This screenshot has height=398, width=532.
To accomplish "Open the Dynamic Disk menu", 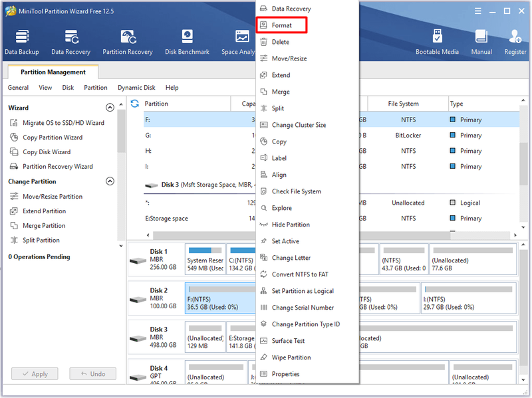I will coord(136,88).
